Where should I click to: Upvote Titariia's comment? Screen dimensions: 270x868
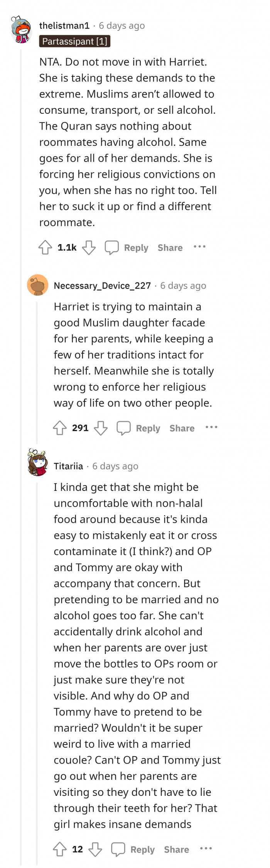click(60, 849)
